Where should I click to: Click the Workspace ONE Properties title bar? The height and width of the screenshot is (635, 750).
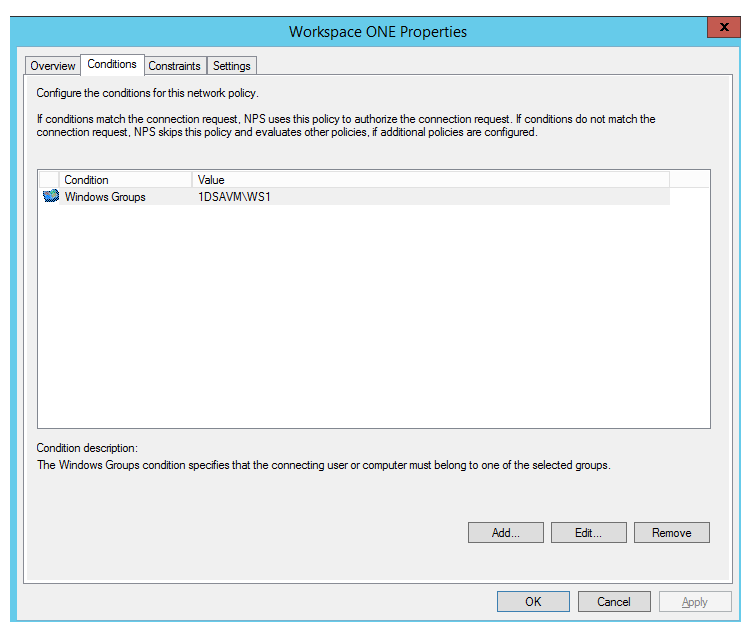pos(377,31)
